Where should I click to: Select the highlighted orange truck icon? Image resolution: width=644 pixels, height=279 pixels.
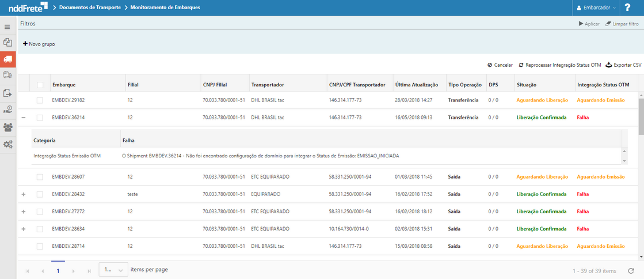pos(7,59)
